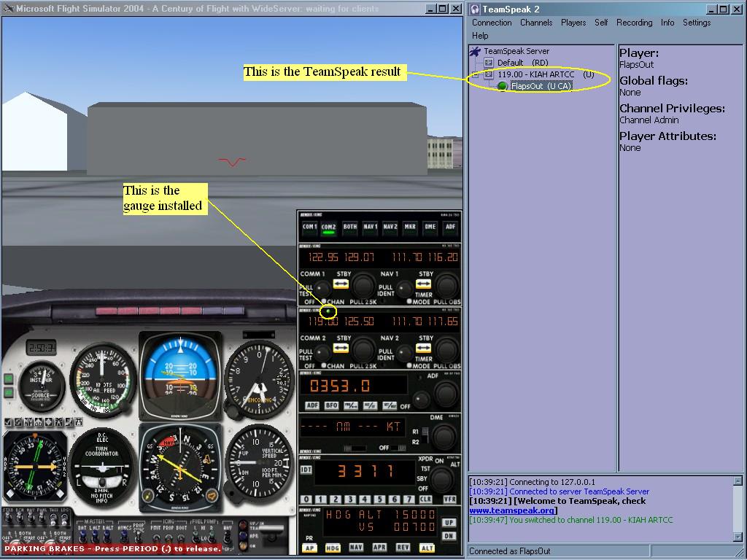Image resolution: width=747 pixels, height=560 pixels.
Task: Click the first panel-toggle checkmark icon
Action: (7, 422)
